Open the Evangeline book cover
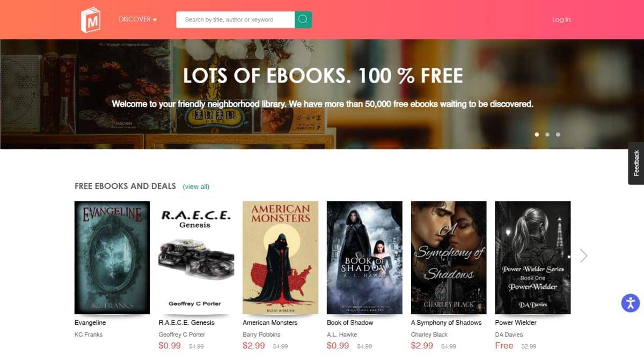 tap(112, 258)
